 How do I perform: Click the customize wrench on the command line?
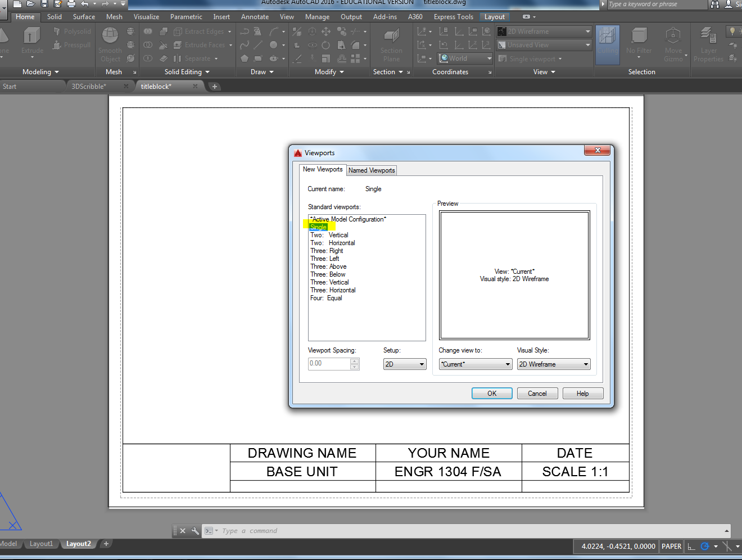[x=195, y=530]
